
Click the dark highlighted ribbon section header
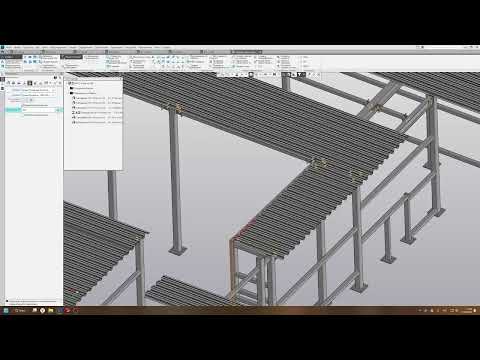[72, 57]
